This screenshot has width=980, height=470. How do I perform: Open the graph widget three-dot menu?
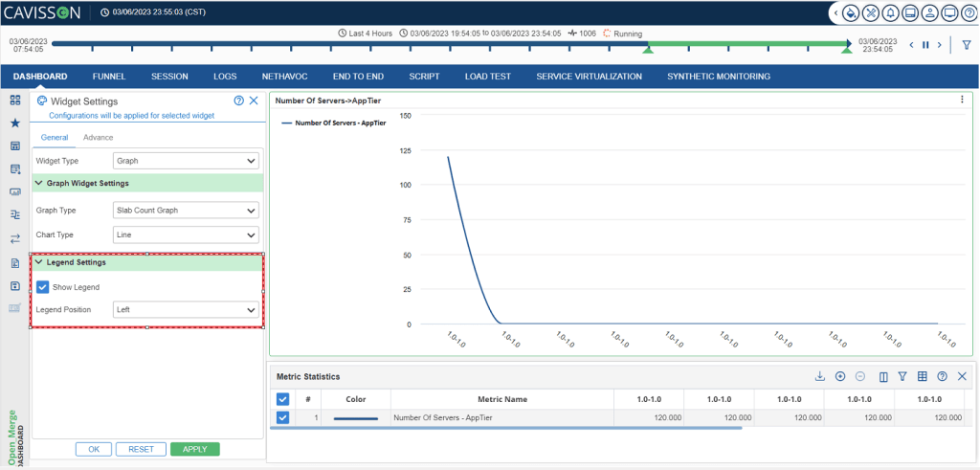pos(963,100)
